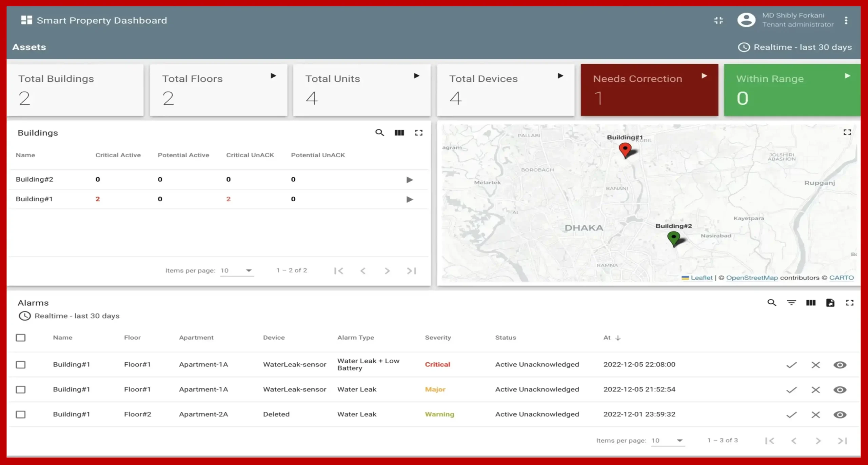Open Buildings items per page dropdown

click(237, 270)
